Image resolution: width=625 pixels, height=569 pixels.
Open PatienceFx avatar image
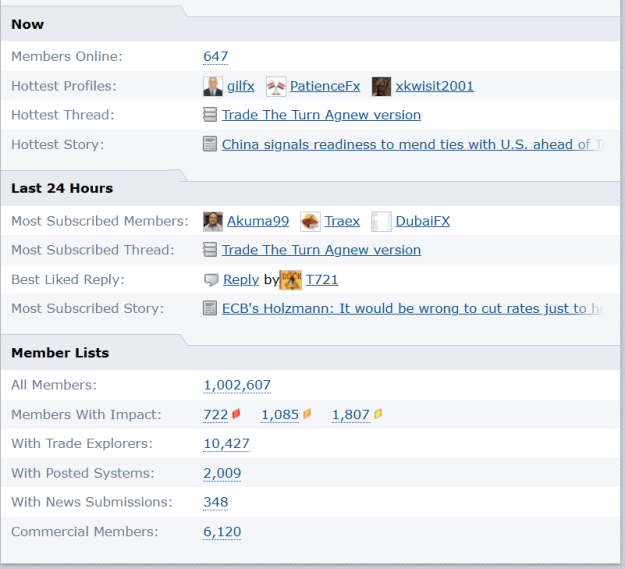[x=276, y=86]
